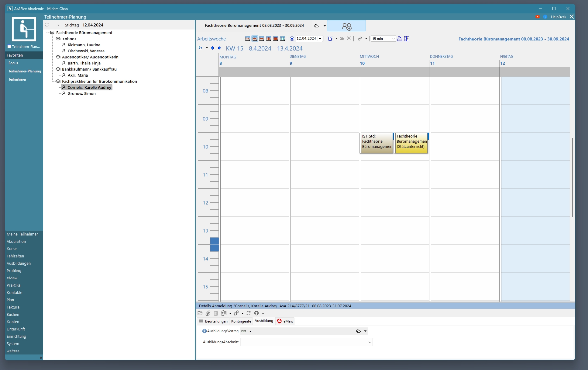Screen dimensions: 588x370
Task: Click the paperclip attachment icon
Action: pos(208,313)
